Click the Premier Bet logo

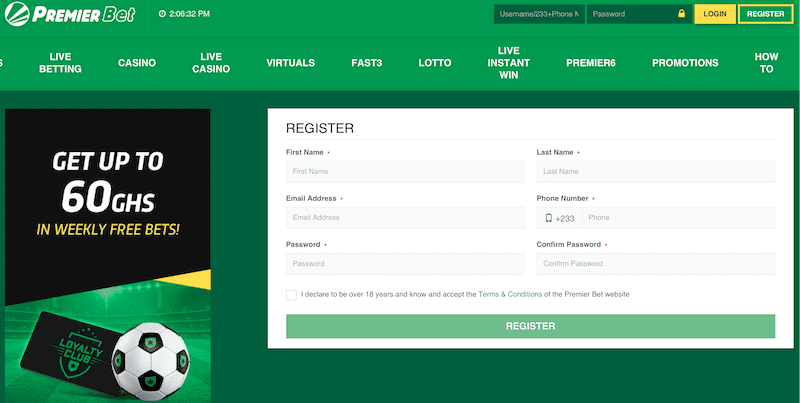(x=70, y=14)
